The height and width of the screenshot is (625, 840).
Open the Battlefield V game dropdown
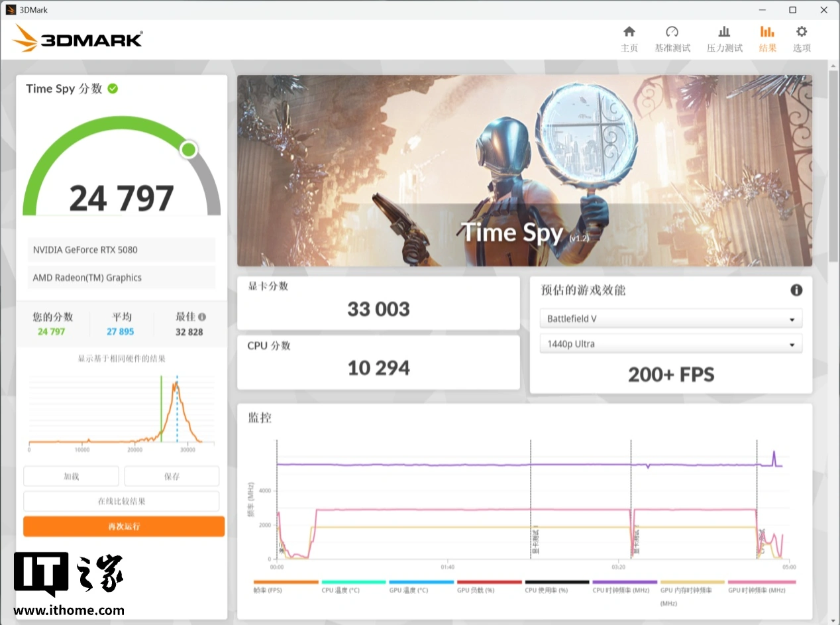pyautogui.click(x=670, y=319)
